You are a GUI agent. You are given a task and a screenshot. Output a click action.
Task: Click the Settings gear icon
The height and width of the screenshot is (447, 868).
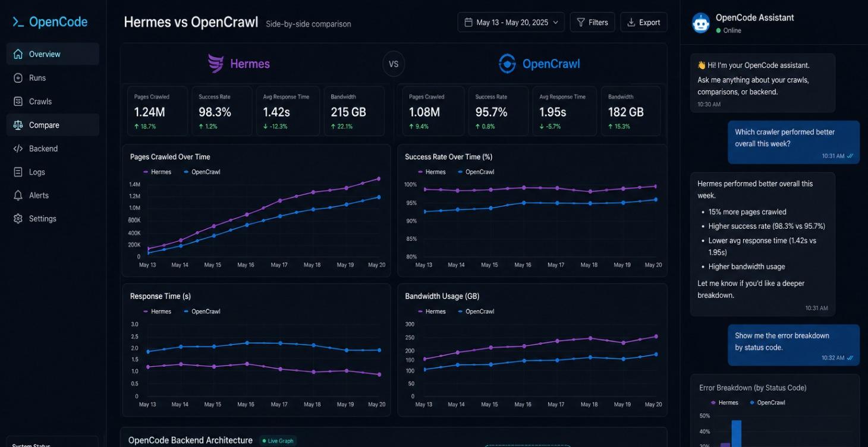18,219
